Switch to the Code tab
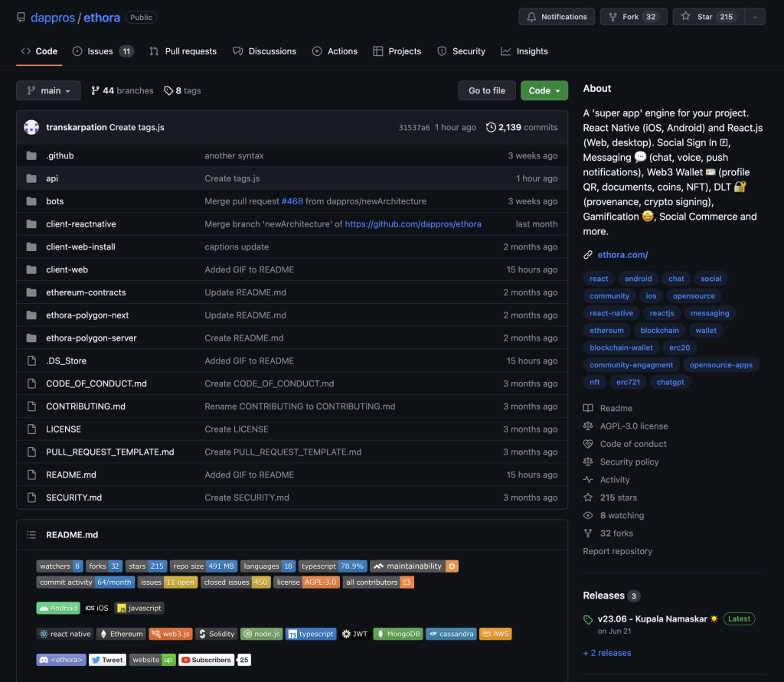The width and height of the screenshot is (784, 682). (x=39, y=51)
